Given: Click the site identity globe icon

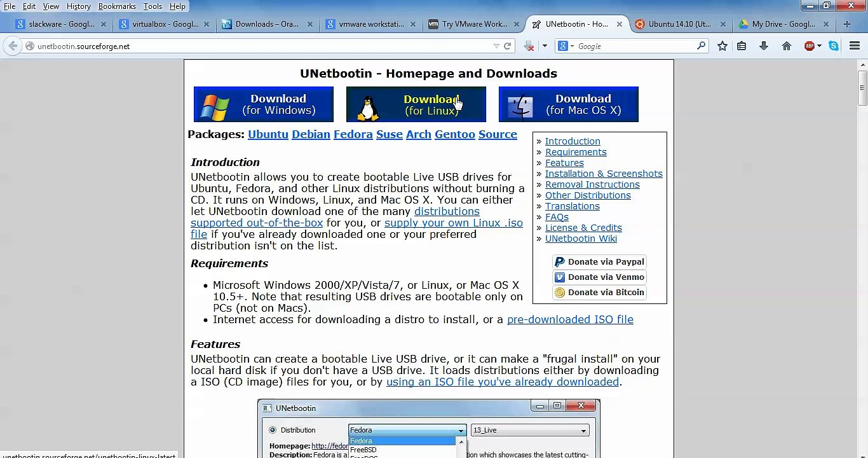Looking at the screenshot, I should (x=29, y=46).
